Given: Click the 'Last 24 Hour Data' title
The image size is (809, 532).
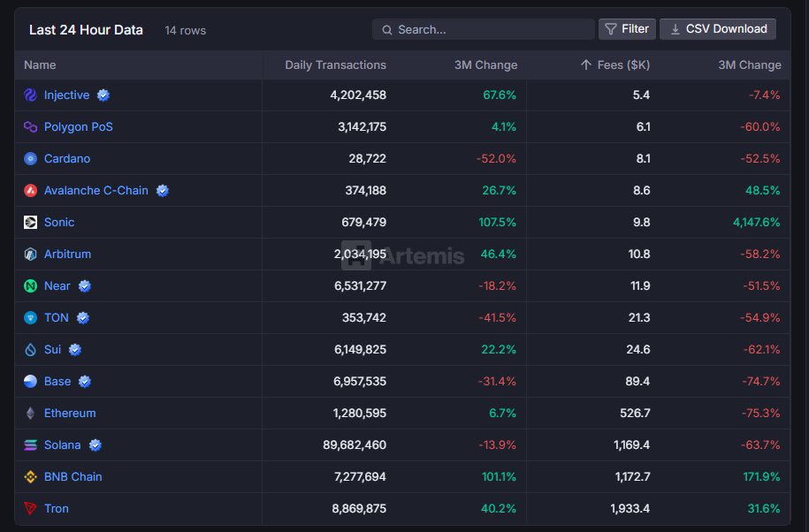Looking at the screenshot, I should click(86, 30).
